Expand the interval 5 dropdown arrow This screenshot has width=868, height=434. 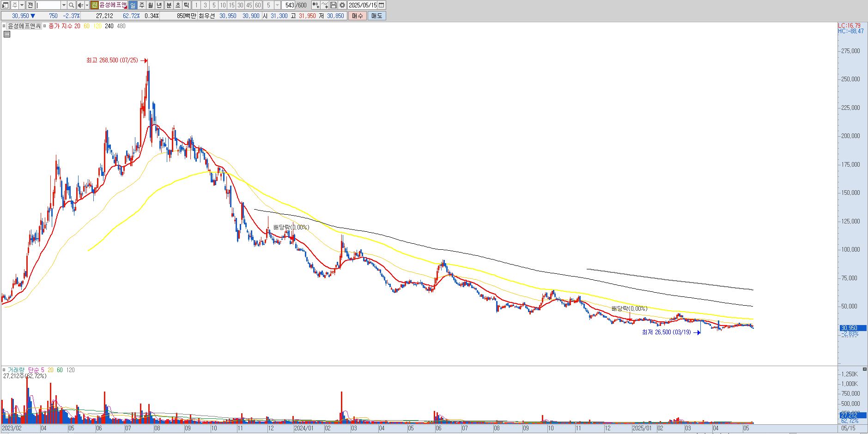277,5
